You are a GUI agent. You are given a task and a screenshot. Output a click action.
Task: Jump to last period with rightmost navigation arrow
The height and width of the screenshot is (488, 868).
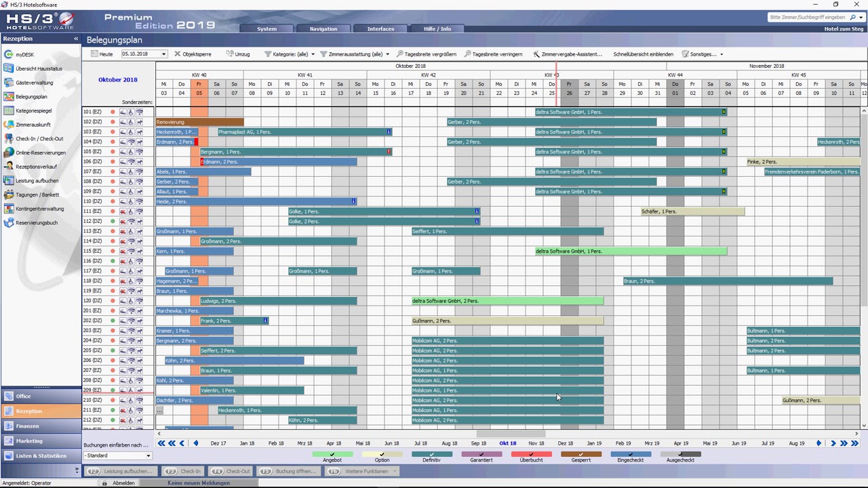point(855,443)
